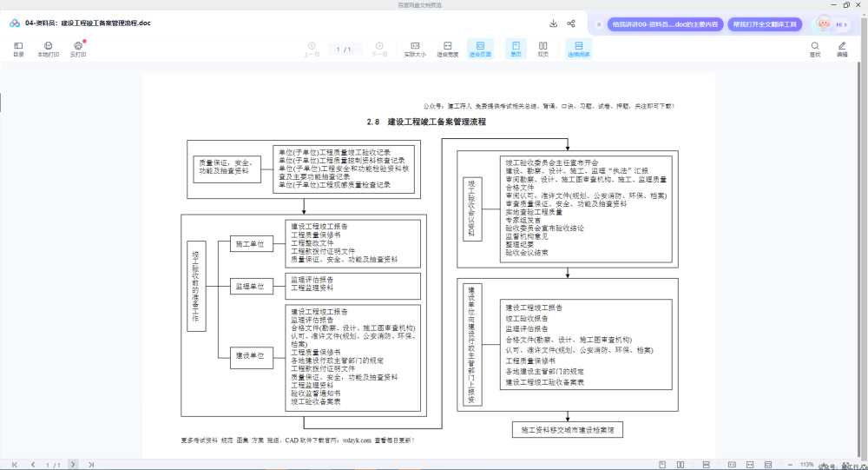This screenshot has height=470, width=868.
Task: Toggle 适合宽度 fit width mode
Action: (447, 49)
